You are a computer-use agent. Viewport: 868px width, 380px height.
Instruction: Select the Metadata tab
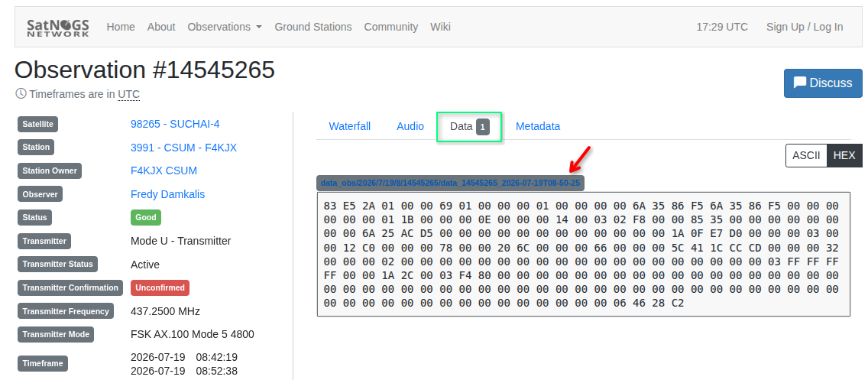(x=537, y=126)
